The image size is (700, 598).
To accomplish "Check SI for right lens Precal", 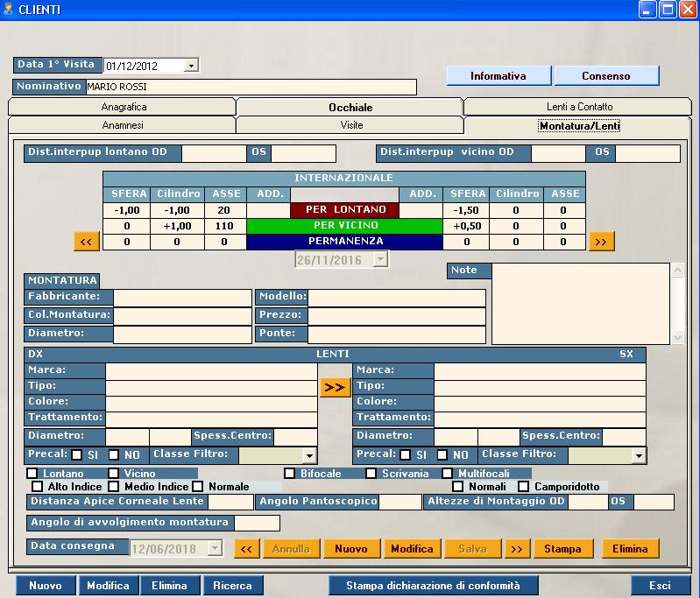I will pyautogui.click(x=77, y=455).
